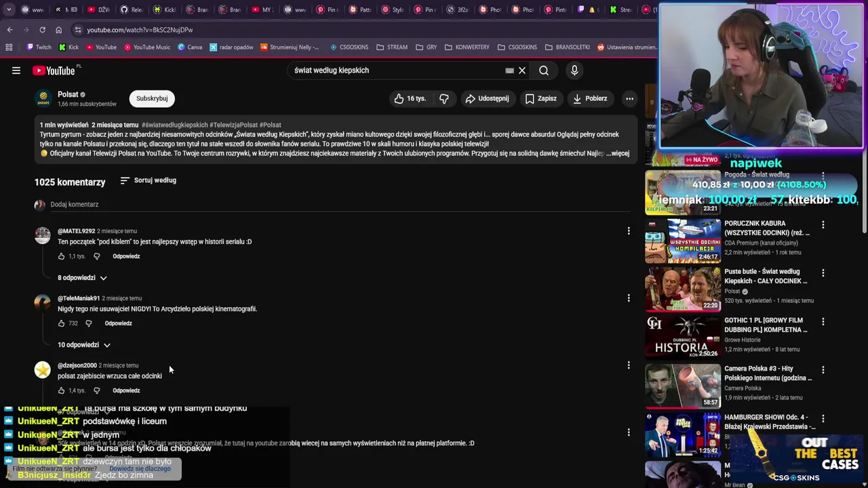This screenshot has width=868, height=488.
Task: Like the comment by @MATEL9292
Action: coord(61,256)
